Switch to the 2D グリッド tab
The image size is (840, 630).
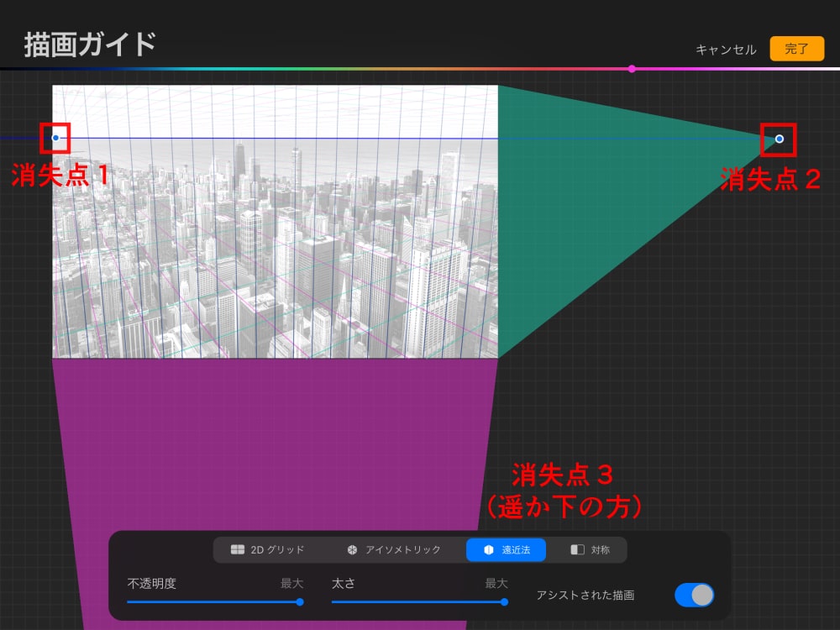[x=269, y=550]
